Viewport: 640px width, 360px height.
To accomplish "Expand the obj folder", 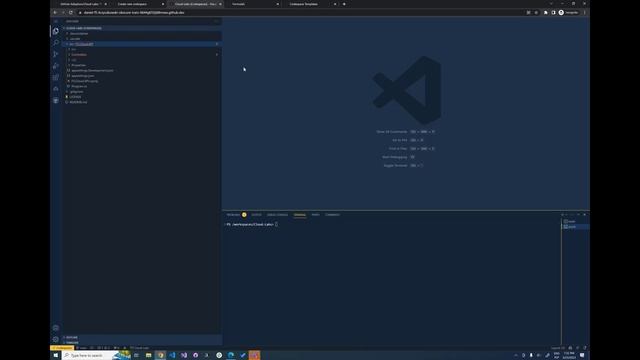I will [73, 60].
